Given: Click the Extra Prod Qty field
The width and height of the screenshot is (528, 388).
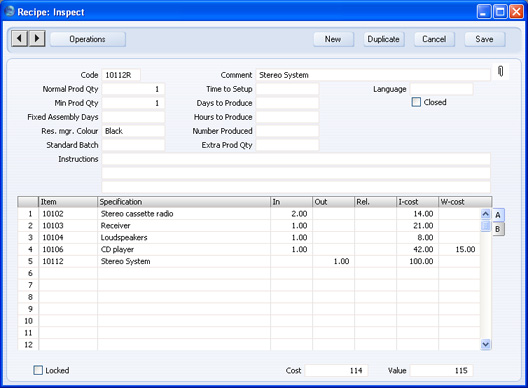Looking at the screenshot, I should click(x=287, y=145).
